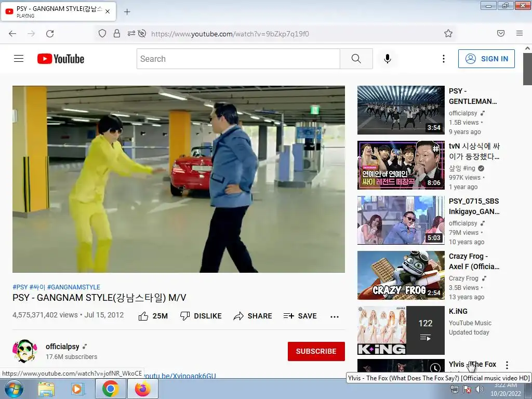Open tracking protection shield icon

(102, 33)
